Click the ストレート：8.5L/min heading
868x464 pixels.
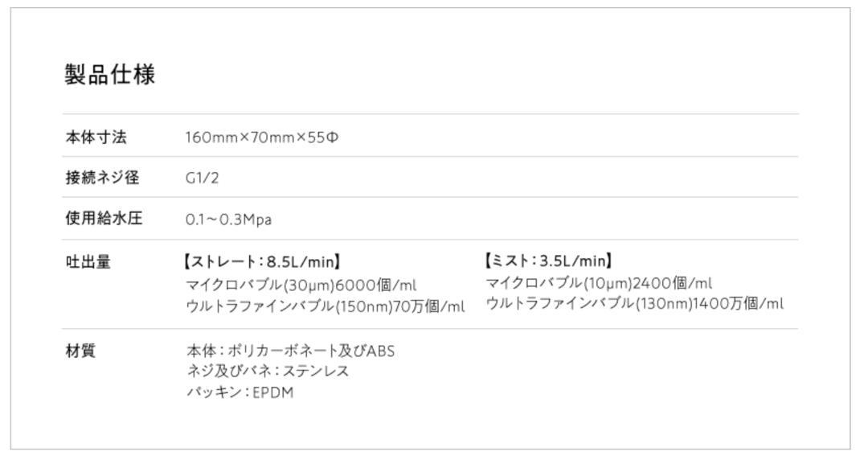click(262, 261)
